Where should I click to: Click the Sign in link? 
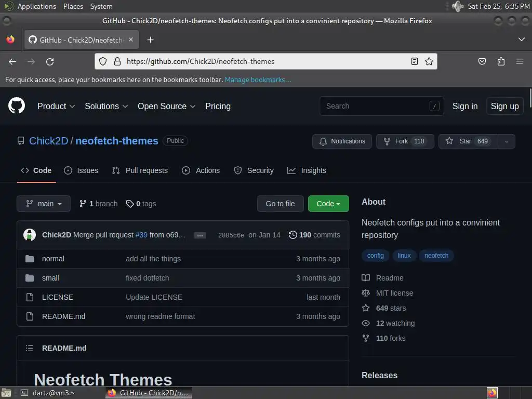(x=465, y=106)
